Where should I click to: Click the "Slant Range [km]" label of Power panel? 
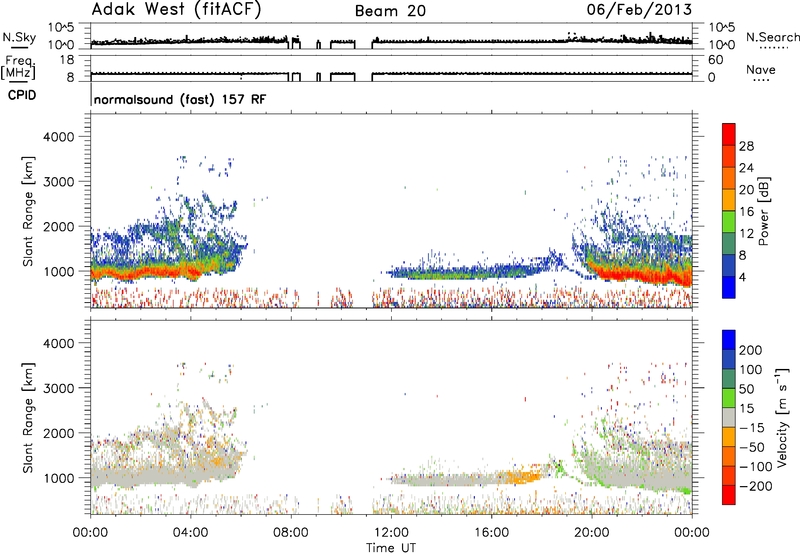pyautogui.click(x=28, y=211)
